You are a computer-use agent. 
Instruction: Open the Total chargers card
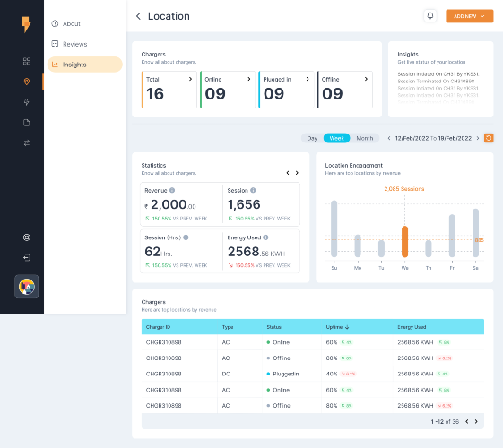(169, 90)
